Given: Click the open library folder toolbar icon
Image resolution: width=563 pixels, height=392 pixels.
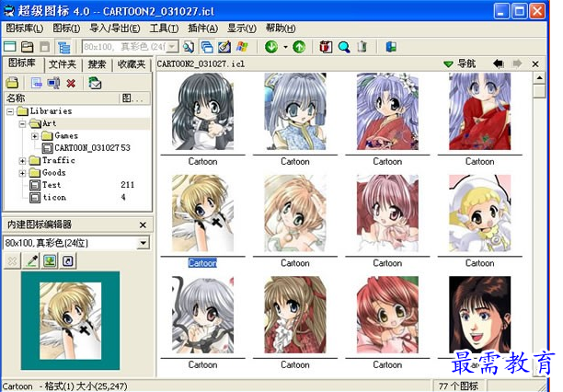Looking at the screenshot, I should [28, 47].
